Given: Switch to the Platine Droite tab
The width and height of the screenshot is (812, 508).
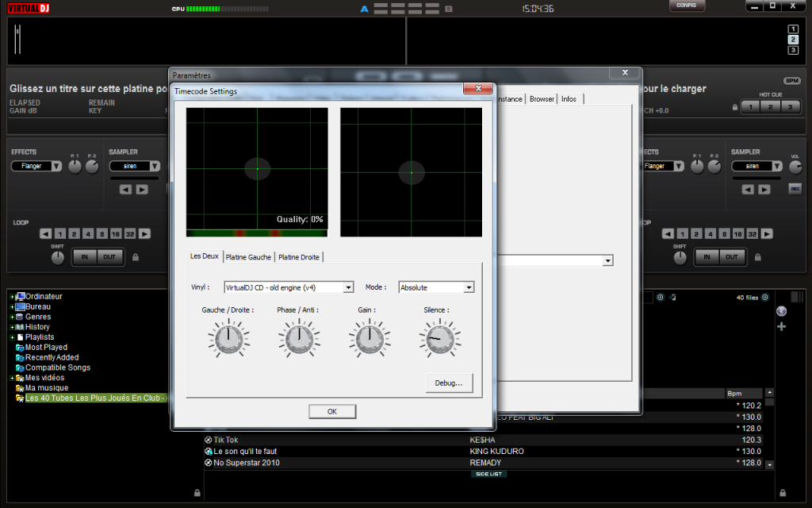Looking at the screenshot, I should point(299,257).
